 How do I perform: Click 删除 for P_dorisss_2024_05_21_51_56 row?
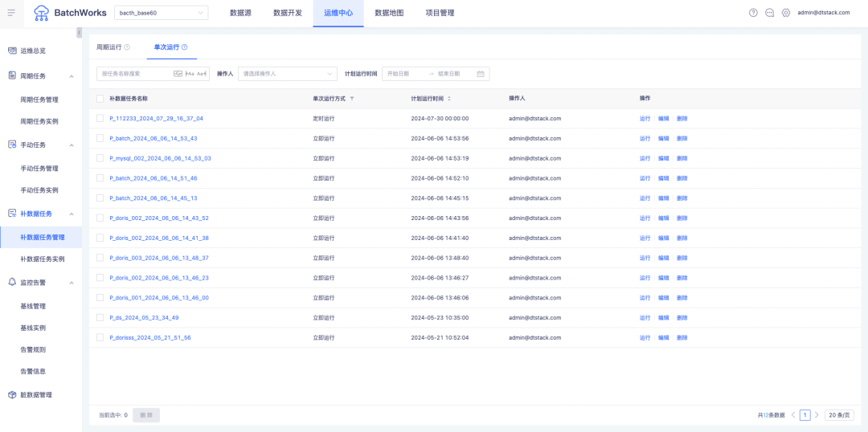[682, 338]
